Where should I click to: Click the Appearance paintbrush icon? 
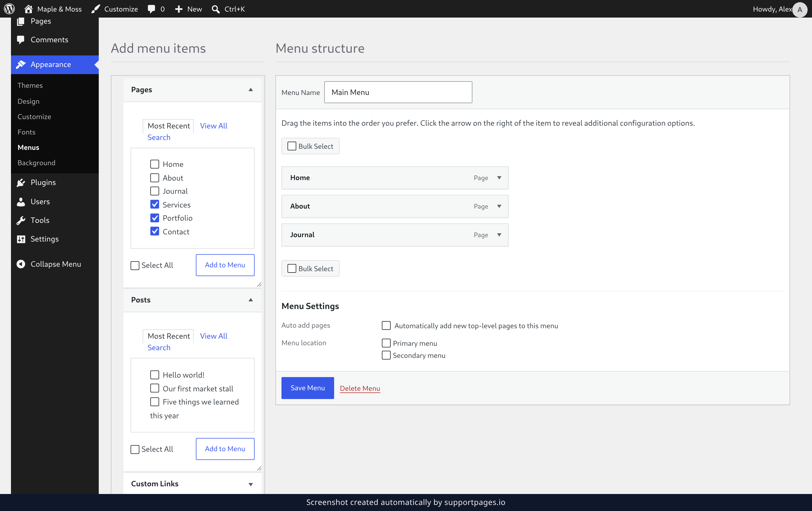click(21, 64)
